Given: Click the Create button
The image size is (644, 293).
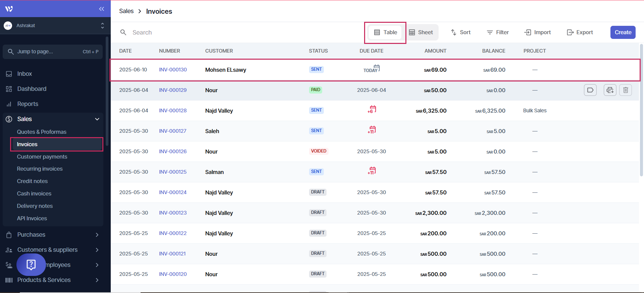Looking at the screenshot, I should 623,33.
